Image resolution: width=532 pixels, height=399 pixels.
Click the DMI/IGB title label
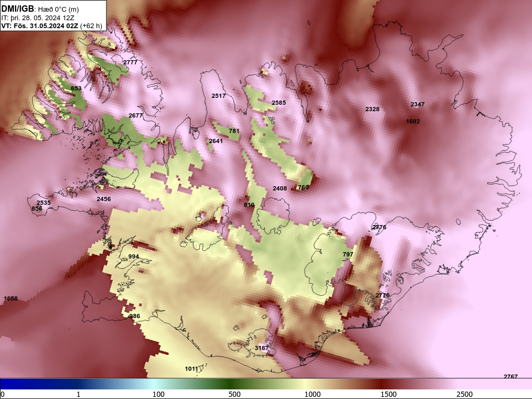[18, 9]
